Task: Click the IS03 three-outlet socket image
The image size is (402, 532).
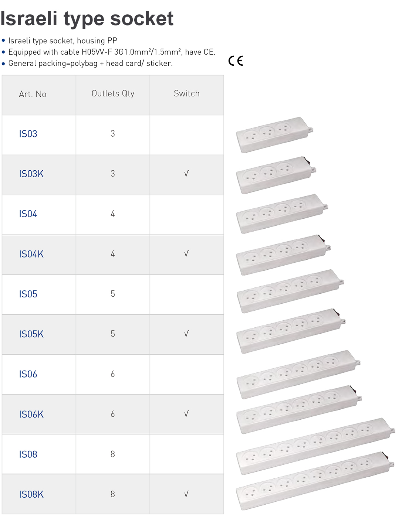Action: 274,135
